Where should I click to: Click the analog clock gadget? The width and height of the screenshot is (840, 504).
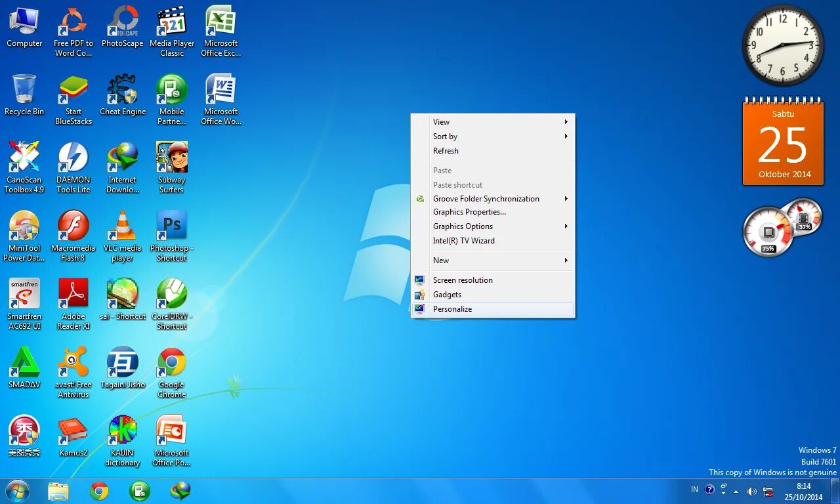click(x=783, y=45)
